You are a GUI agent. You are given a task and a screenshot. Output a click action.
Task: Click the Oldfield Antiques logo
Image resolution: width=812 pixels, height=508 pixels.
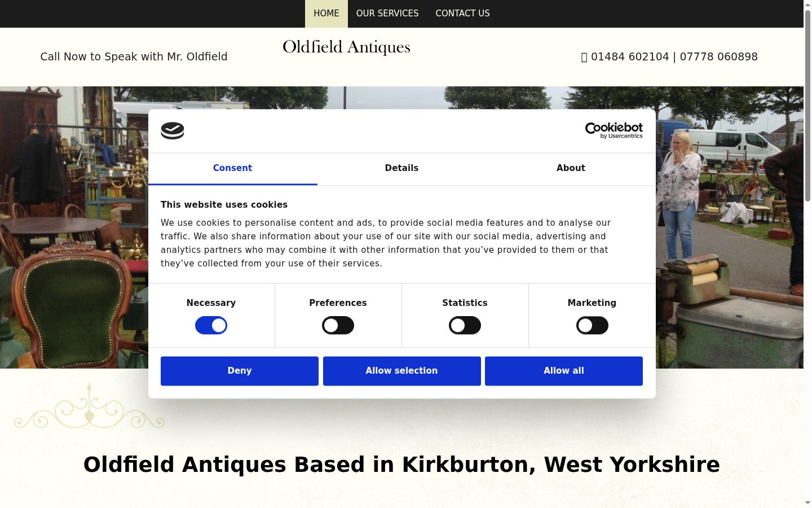pos(346,47)
